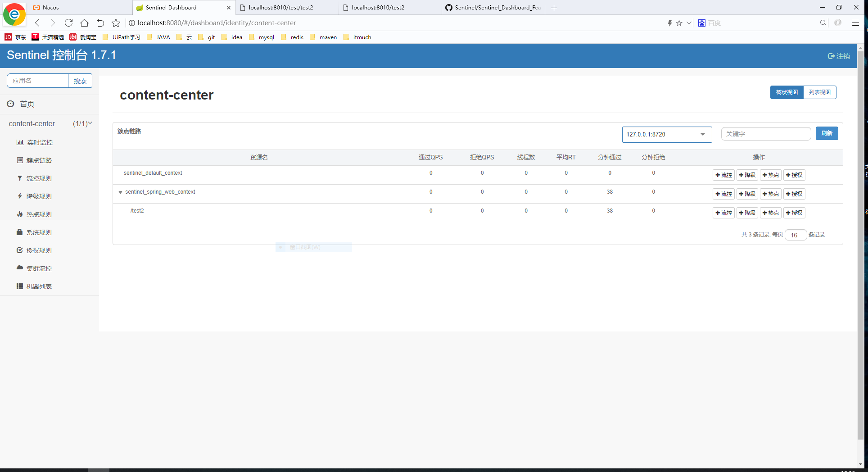Click 注销 to log out
868x472 pixels.
click(x=839, y=56)
